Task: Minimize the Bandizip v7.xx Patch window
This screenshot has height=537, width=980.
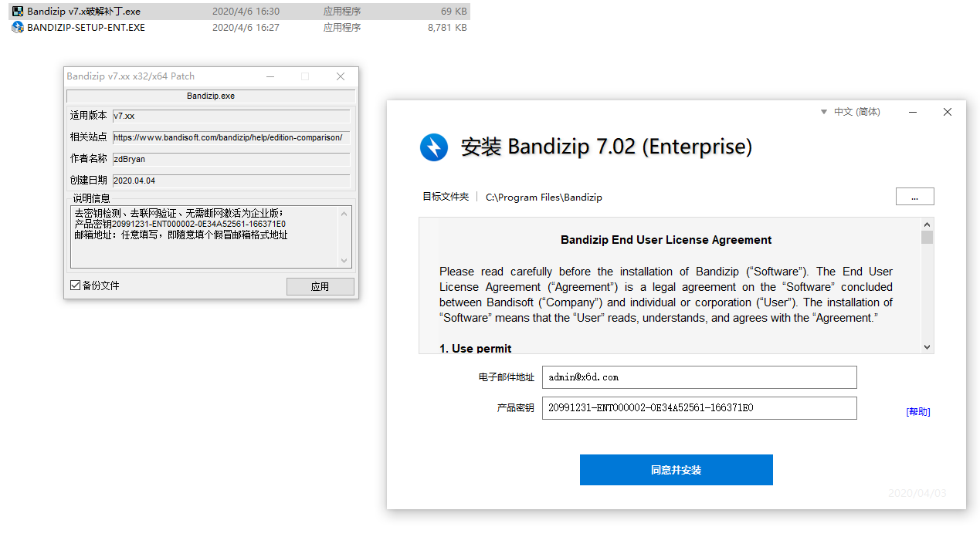Action: click(x=270, y=76)
